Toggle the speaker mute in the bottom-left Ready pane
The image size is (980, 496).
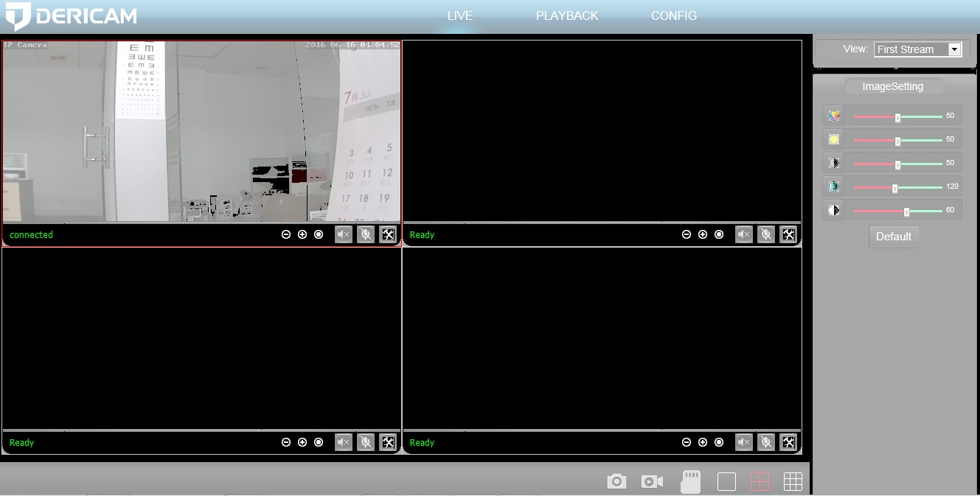(x=344, y=442)
